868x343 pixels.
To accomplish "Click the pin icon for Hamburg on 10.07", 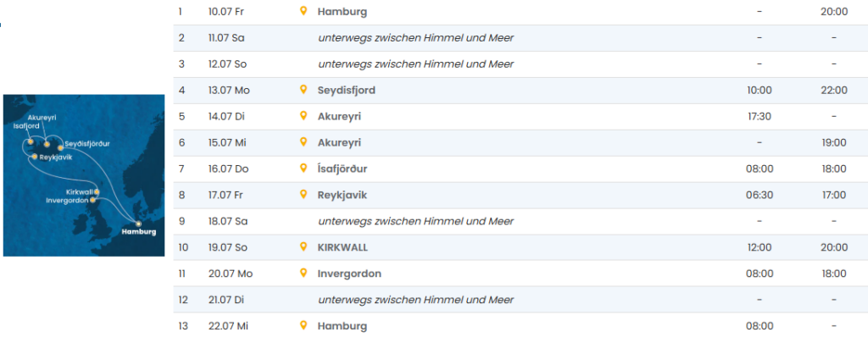I will coord(303,12).
